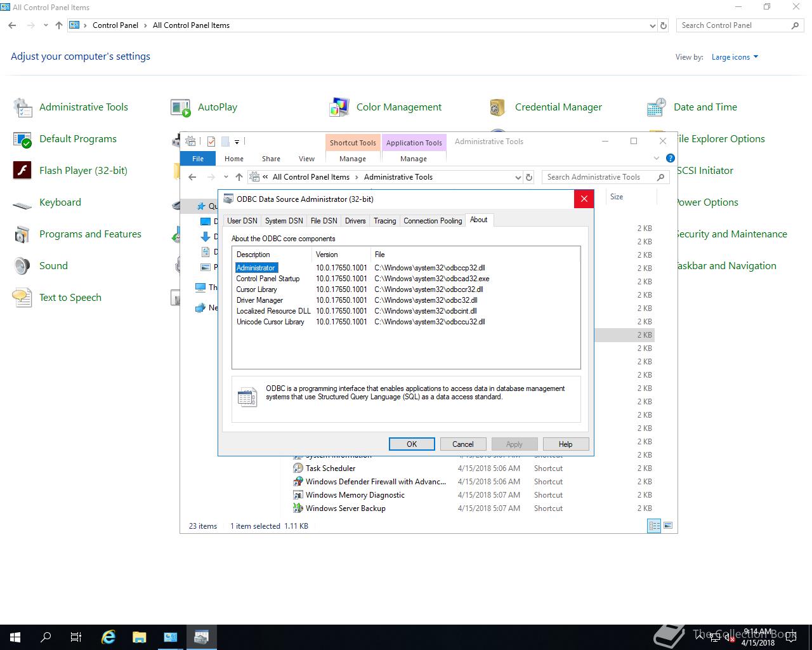Image resolution: width=812 pixels, height=650 pixels.
Task: Open Windows Server Backup shortcut
Action: (x=345, y=508)
